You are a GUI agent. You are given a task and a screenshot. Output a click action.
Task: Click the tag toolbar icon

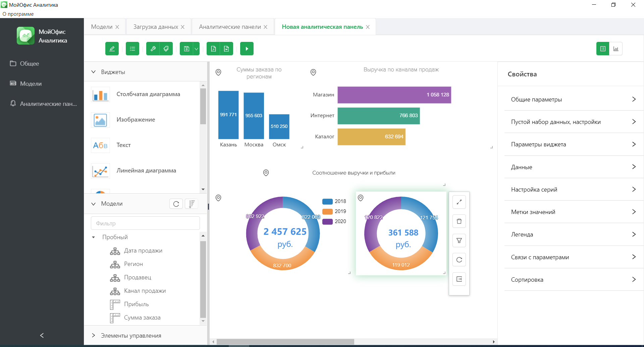coord(166,49)
